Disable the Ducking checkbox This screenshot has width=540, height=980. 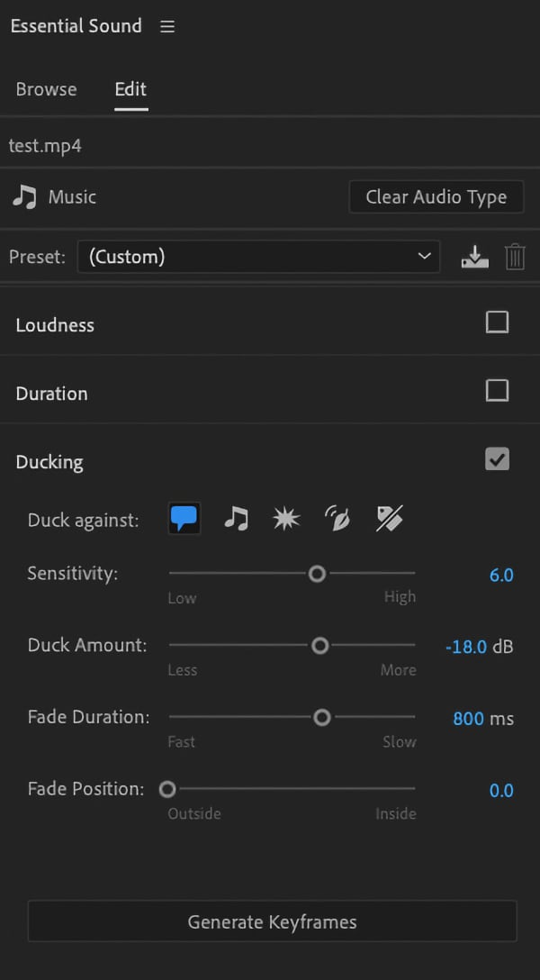(497, 458)
